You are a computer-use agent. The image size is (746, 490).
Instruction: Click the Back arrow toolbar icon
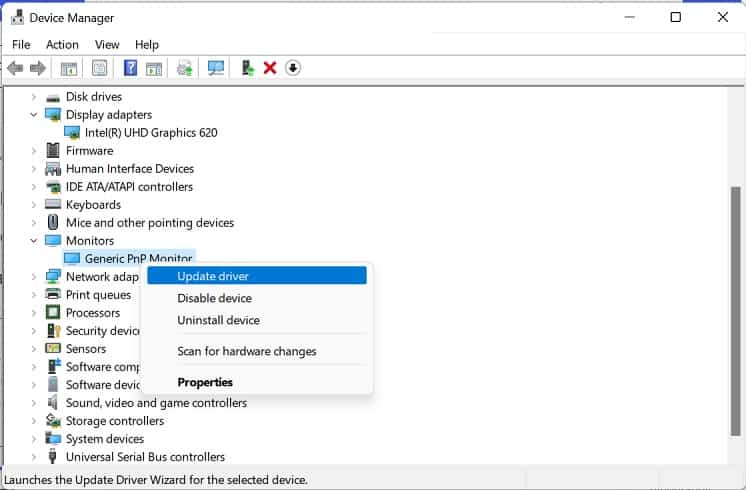[x=15, y=68]
